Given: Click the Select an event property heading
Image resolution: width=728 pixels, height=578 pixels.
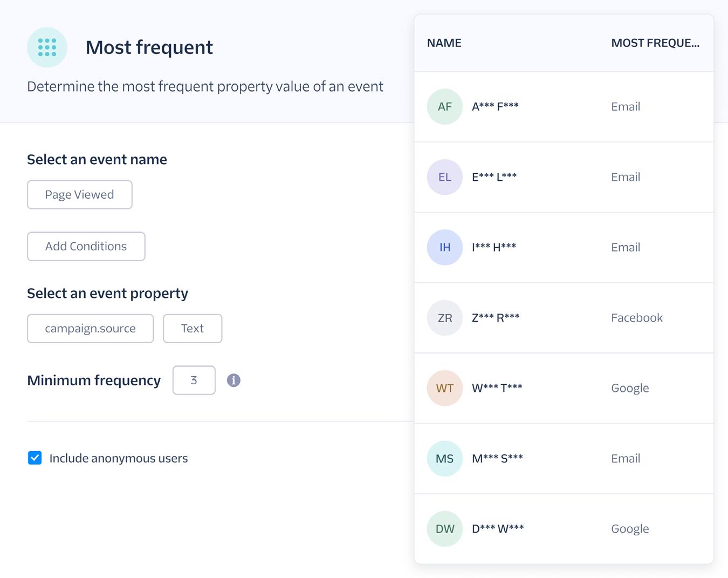Looking at the screenshot, I should (x=108, y=293).
